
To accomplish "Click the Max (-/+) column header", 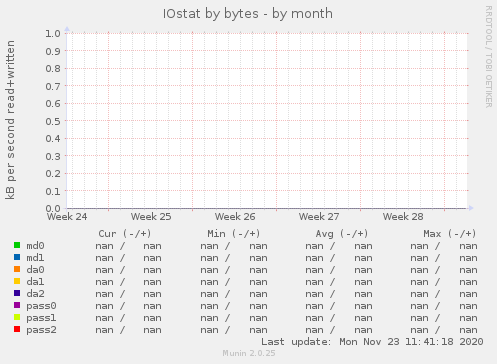I will point(450,234).
